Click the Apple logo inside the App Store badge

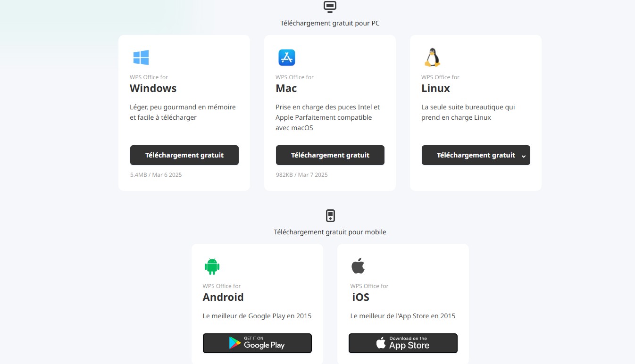pos(381,343)
